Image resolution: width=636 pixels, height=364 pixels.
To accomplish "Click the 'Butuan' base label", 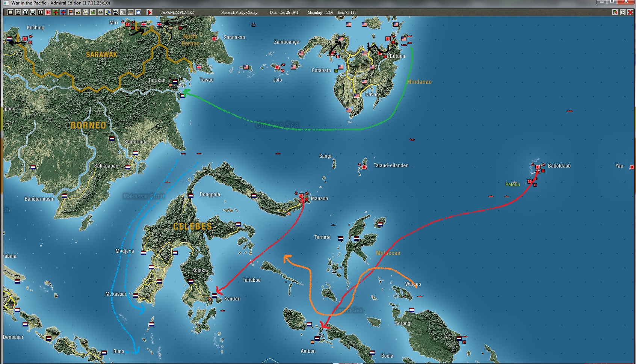I will (397, 56).
